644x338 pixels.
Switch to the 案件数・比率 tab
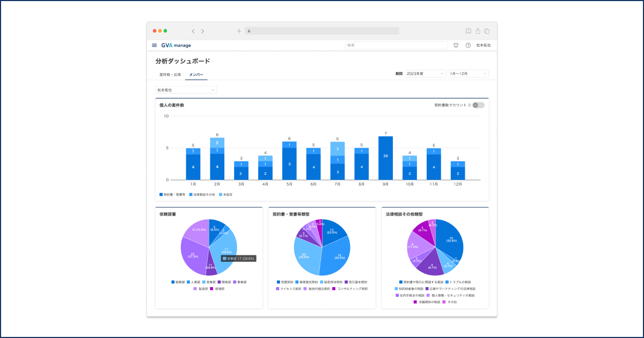(170, 75)
